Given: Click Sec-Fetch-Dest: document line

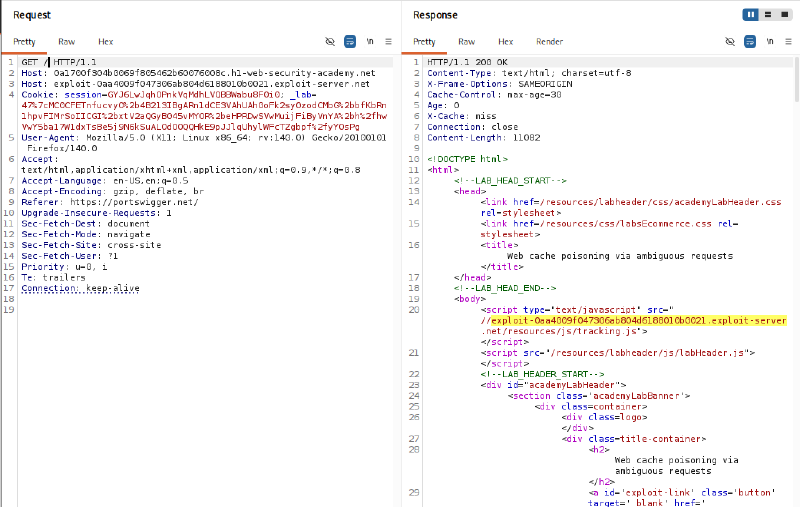Looking at the screenshot, I should click(85, 223).
